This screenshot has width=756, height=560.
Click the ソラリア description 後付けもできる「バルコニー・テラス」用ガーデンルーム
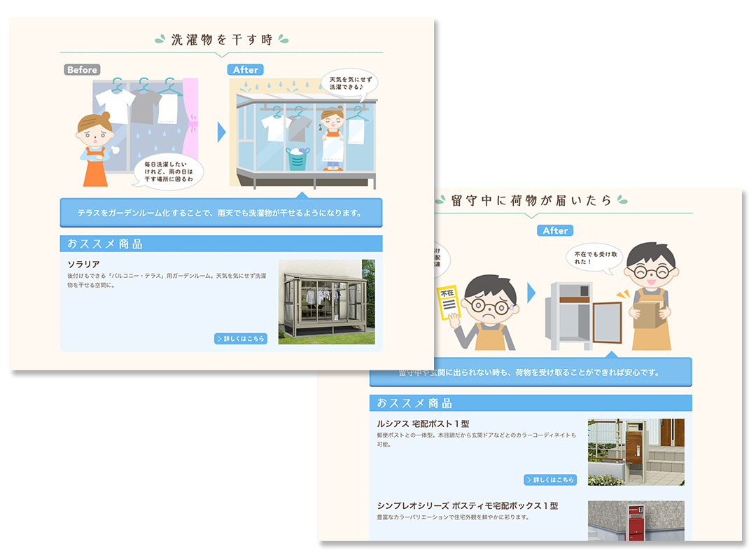(167, 280)
